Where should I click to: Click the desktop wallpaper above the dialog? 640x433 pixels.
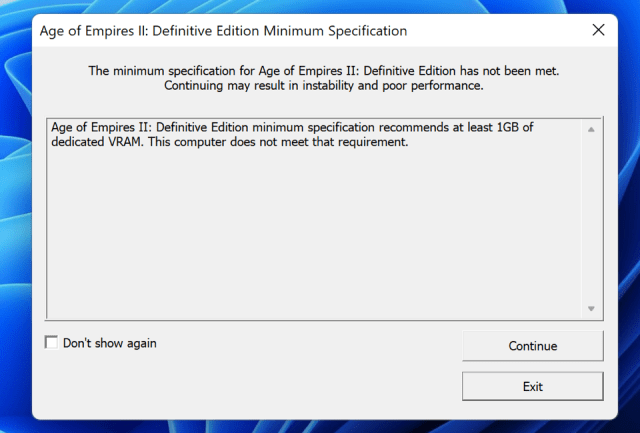320,6
